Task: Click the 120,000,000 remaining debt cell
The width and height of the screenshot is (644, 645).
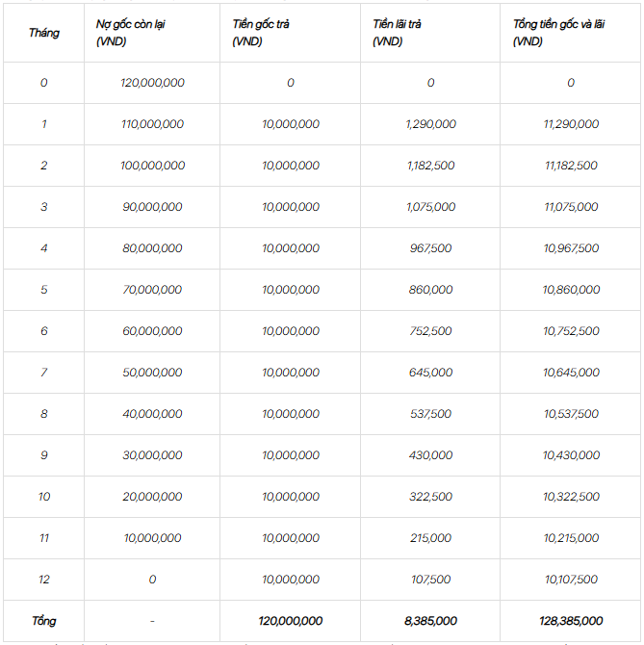Action: pos(152,83)
